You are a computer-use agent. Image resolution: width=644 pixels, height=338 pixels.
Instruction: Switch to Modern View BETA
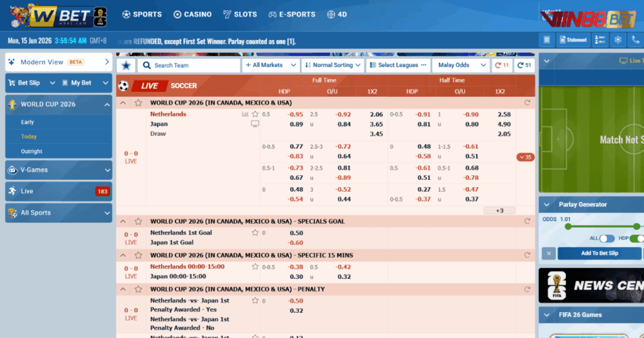pos(58,62)
